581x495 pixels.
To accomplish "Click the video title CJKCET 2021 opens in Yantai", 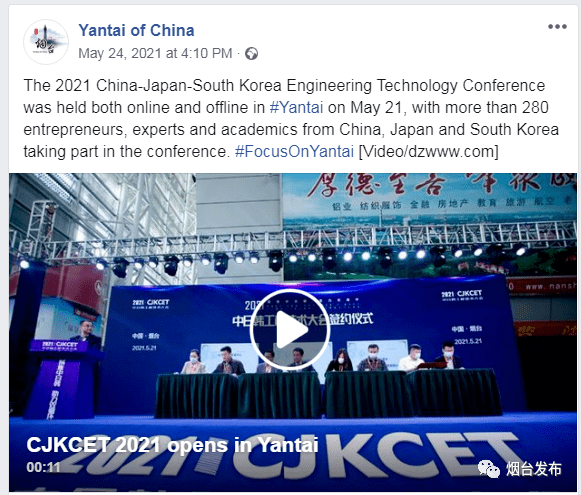I will coord(172,445).
